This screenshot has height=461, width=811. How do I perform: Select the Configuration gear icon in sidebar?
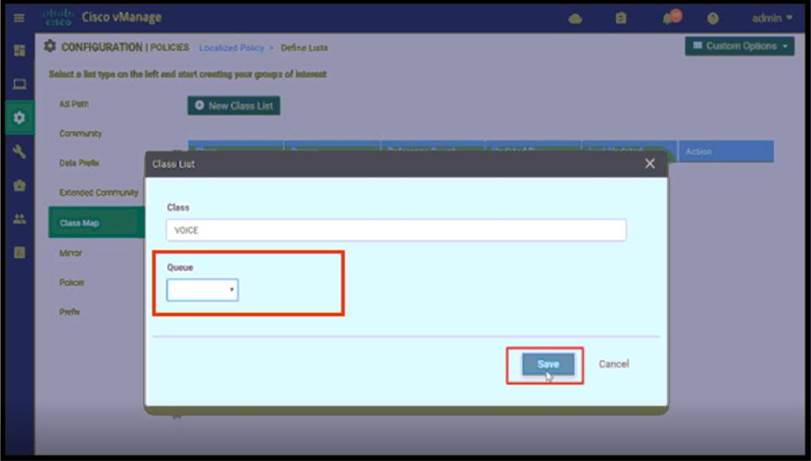tap(18, 118)
